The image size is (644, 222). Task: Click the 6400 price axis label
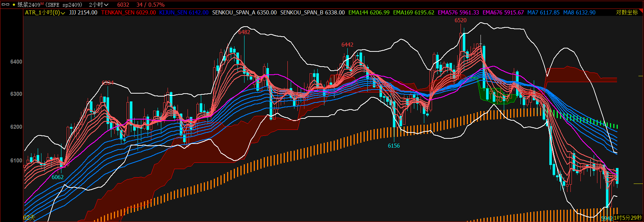tap(16, 62)
